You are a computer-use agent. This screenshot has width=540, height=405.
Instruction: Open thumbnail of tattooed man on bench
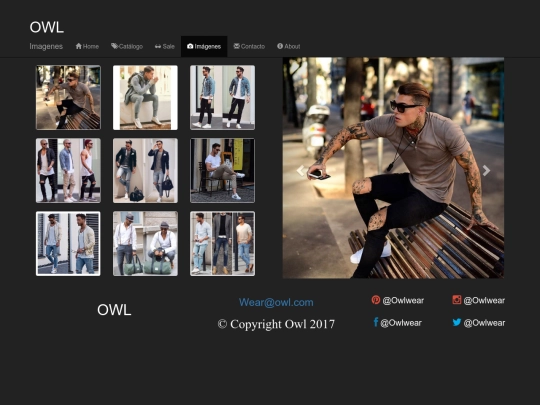(x=68, y=97)
